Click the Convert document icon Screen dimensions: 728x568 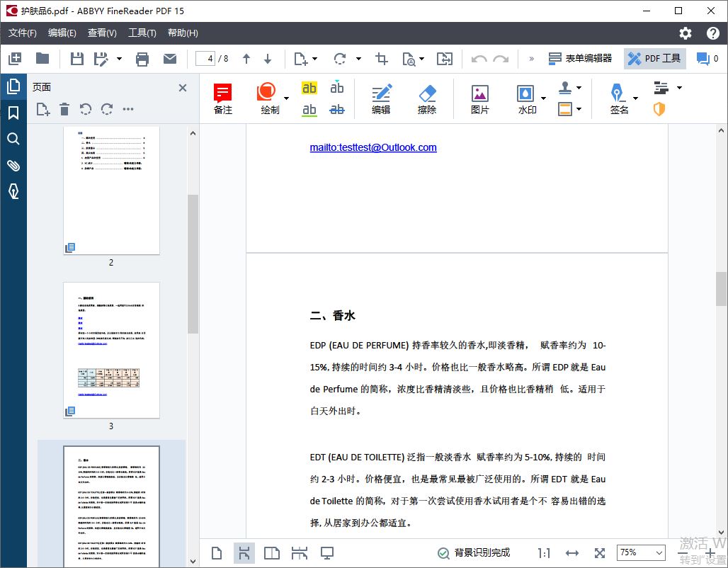coord(444,59)
